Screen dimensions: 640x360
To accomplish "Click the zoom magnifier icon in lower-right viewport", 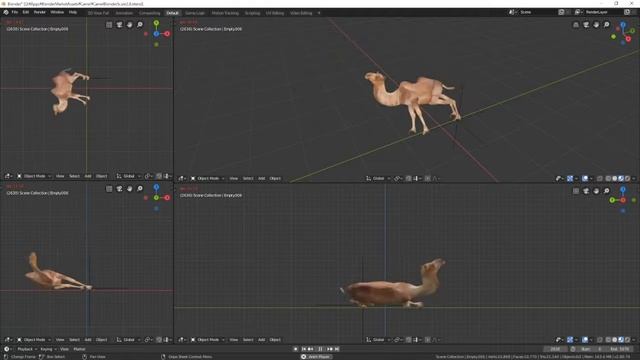I will pyautogui.click(x=607, y=191).
